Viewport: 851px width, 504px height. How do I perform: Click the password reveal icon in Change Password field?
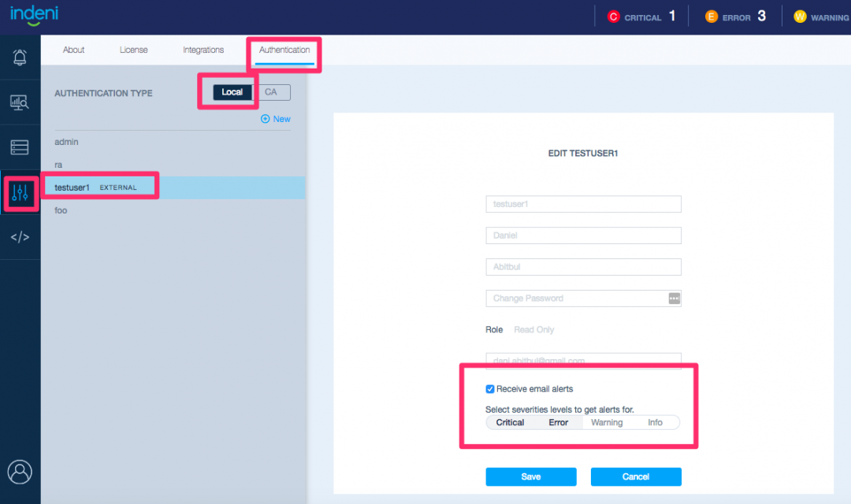click(674, 298)
